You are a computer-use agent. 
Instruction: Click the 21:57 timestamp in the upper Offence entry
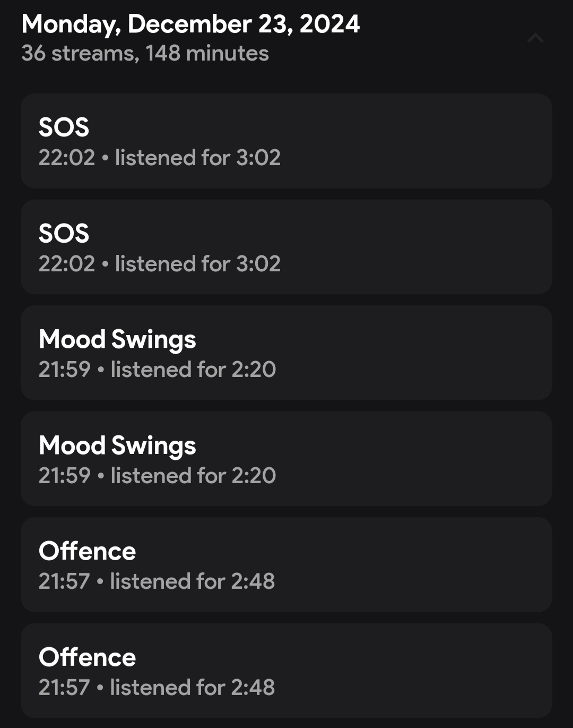click(x=64, y=581)
